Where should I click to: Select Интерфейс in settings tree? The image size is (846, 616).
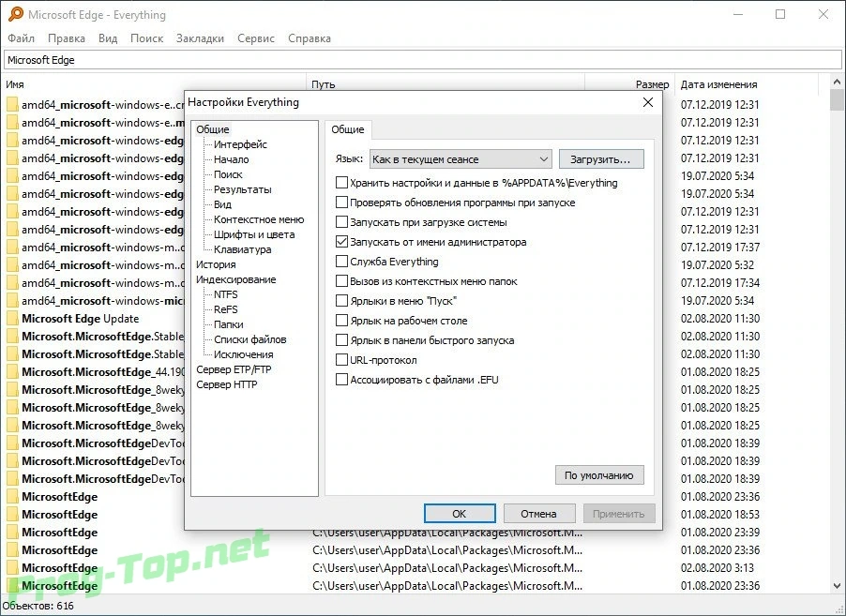(x=240, y=144)
